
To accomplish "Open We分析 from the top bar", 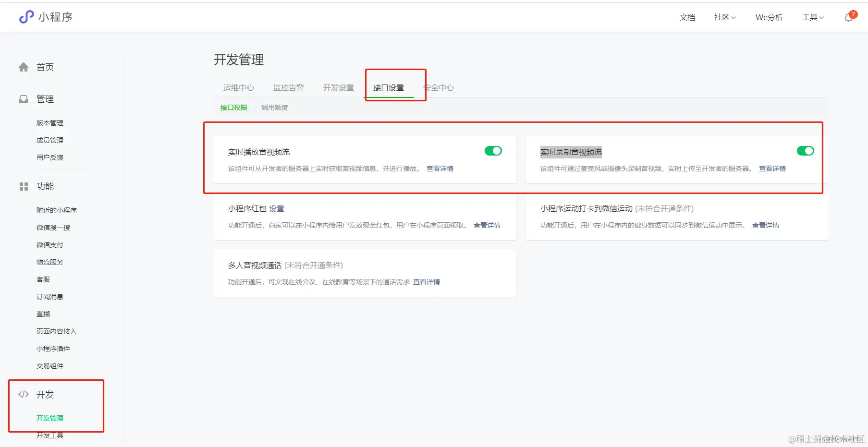I will [x=769, y=17].
